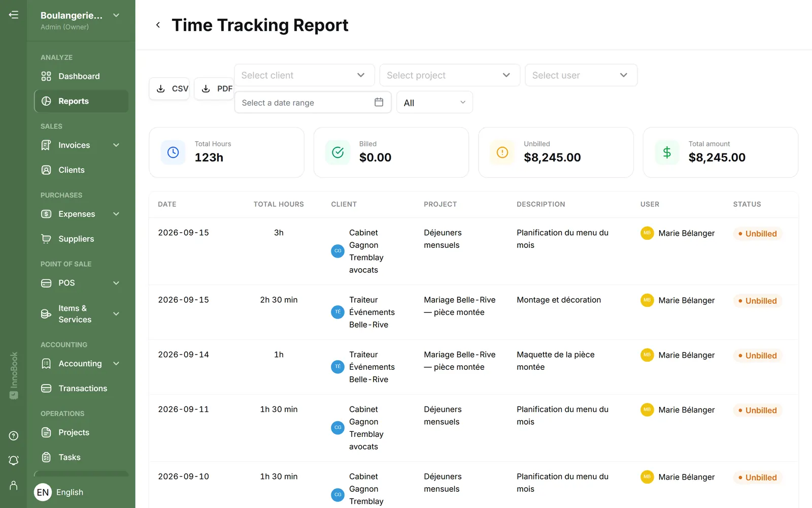This screenshot has width=812, height=508.
Task: Click the Dashboard grid icon
Action: [46, 76]
